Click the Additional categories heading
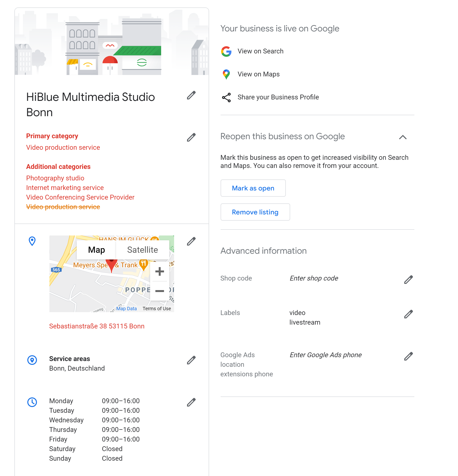The image size is (458, 476). (x=58, y=166)
